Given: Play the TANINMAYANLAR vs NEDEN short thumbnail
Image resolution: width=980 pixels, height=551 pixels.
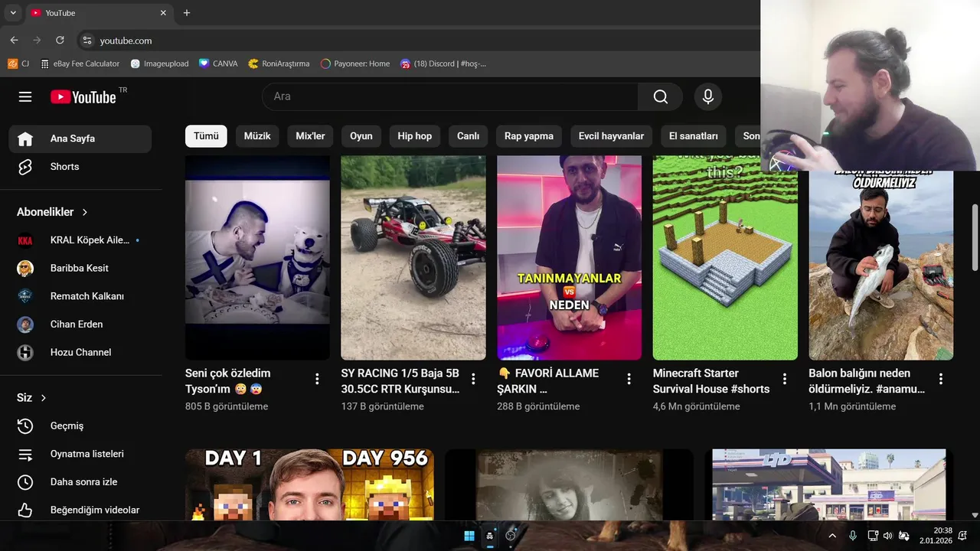Looking at the screenshot, I should (569, 258).
